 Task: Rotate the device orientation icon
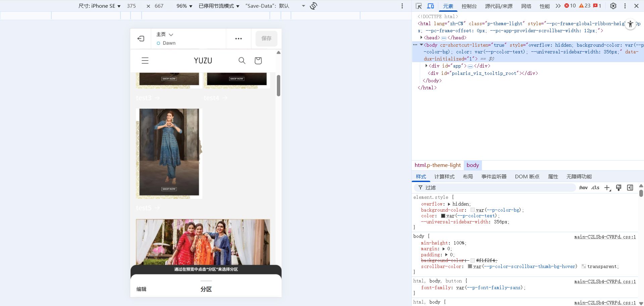pos(313,6)
